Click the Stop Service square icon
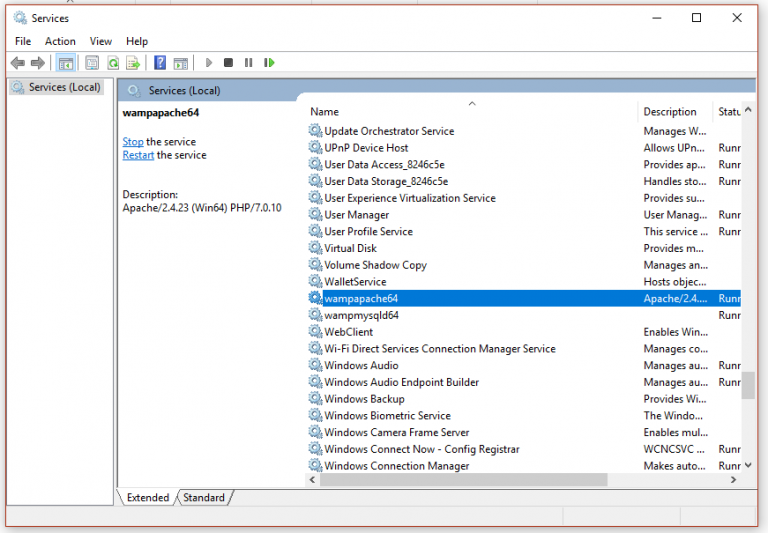 tap(228, 63)
